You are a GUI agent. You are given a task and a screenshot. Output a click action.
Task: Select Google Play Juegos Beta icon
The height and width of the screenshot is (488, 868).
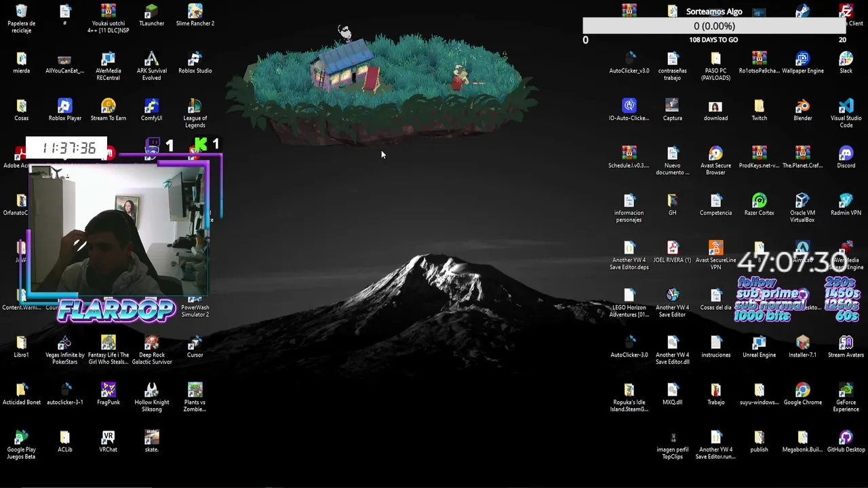tap(21, 439)
